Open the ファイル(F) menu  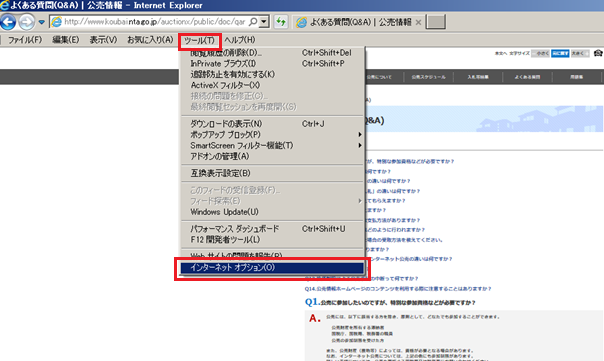25,40
